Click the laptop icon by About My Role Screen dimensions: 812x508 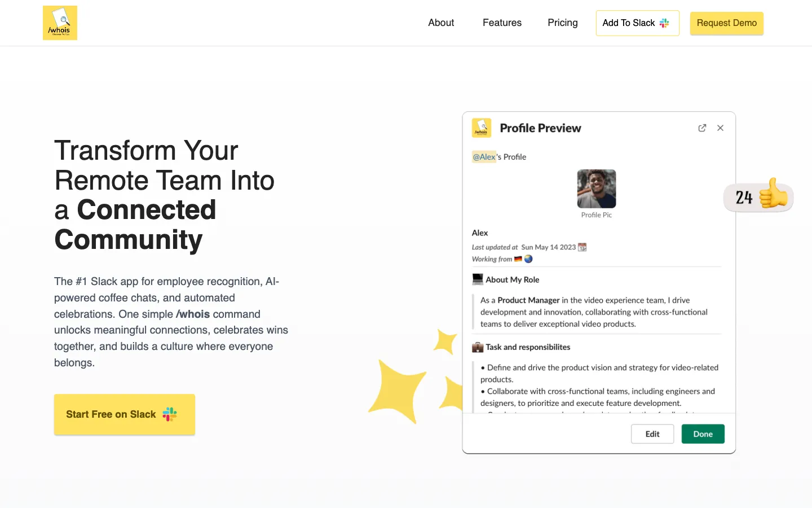[x=478, y=279]
